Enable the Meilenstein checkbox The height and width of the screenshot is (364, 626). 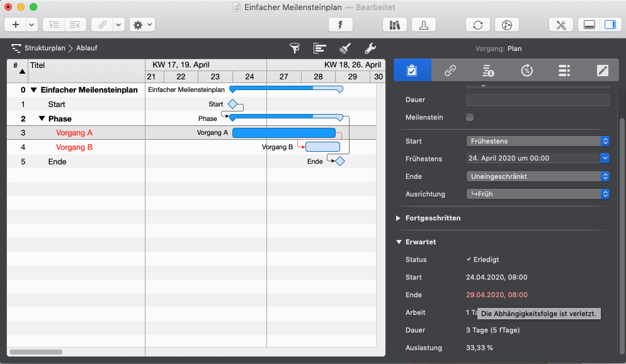coord(470,117)
